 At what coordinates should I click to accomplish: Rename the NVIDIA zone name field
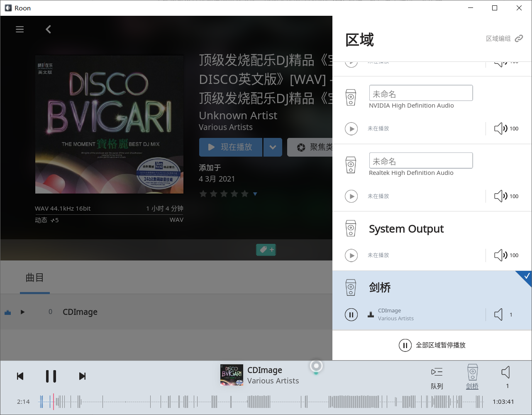[x=421, y=93]
